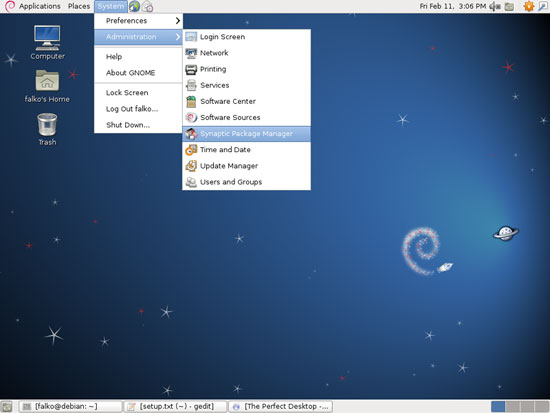The image size is (550, 413).
Task: Open Network administration tool
Action: [x=247, y=53]
